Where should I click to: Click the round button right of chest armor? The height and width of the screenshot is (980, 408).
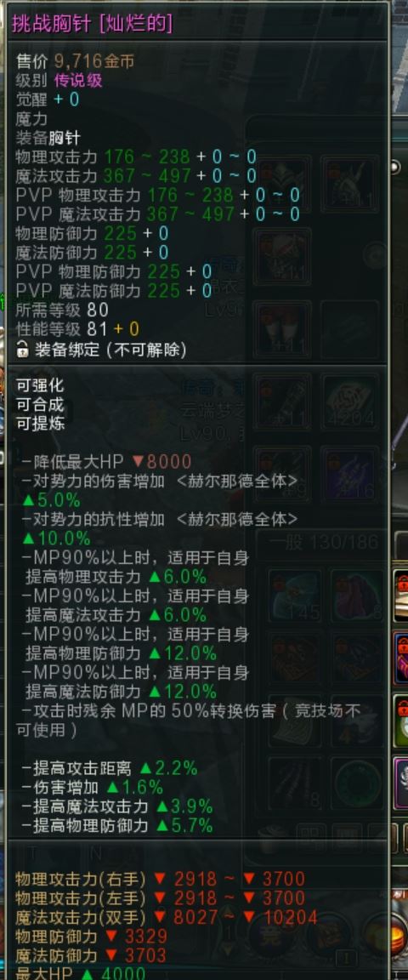tap(377, 255)
